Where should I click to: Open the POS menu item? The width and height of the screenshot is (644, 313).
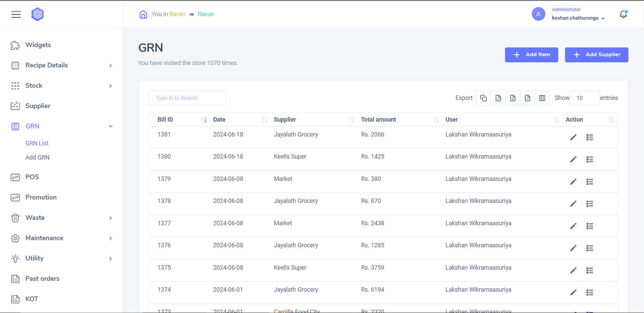pyautogui.click(x=32, y=177)
